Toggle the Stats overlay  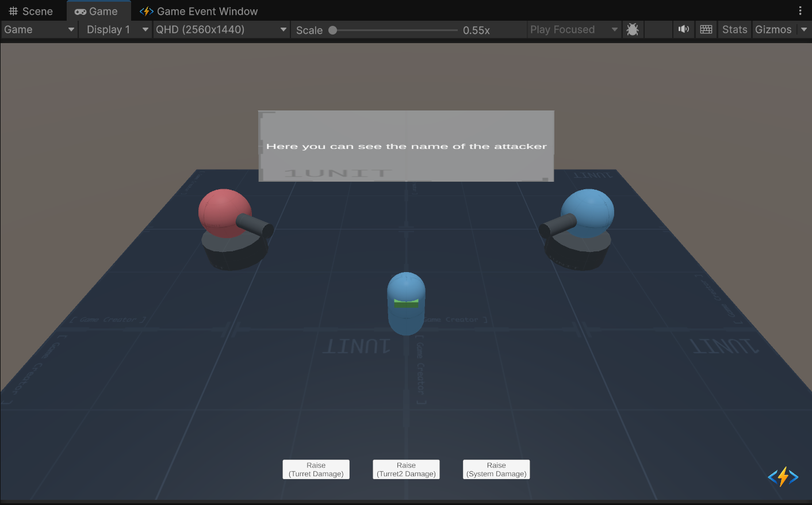click(x=734, y=29)
